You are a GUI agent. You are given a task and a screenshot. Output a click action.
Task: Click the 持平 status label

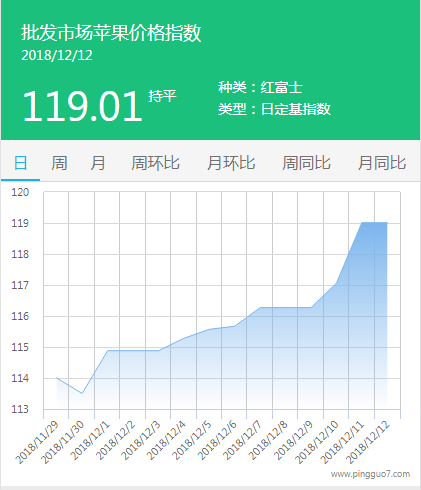click(x=162, y=96)
